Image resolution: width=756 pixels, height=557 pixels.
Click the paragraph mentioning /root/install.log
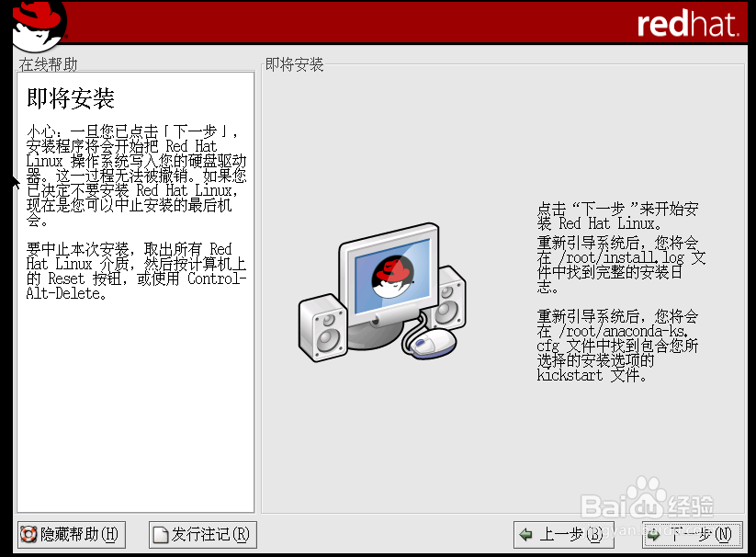[x=621, y=265]
